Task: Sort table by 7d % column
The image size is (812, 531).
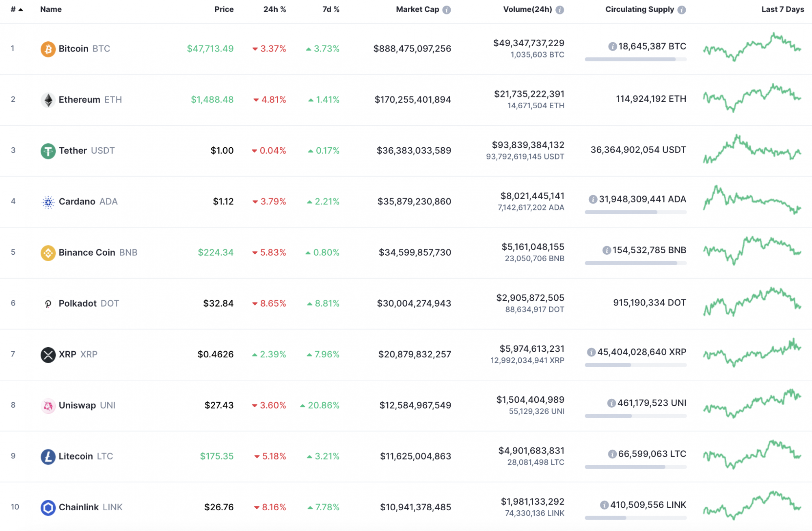Action: point(330,9)
